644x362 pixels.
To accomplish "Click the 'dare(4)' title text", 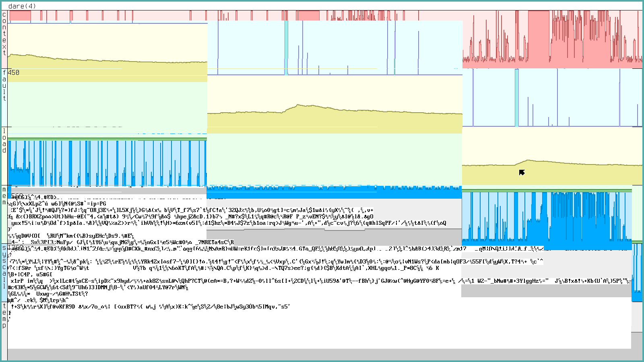I will tap(22, 6).
